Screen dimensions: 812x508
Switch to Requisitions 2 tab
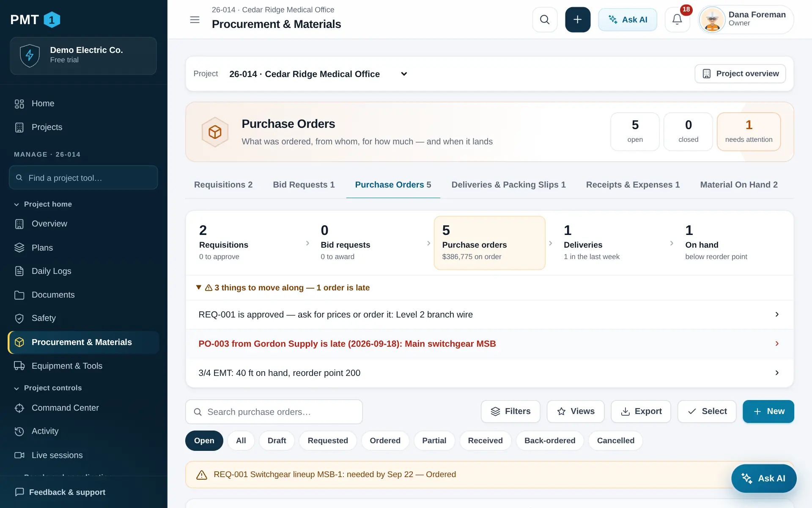223,185
